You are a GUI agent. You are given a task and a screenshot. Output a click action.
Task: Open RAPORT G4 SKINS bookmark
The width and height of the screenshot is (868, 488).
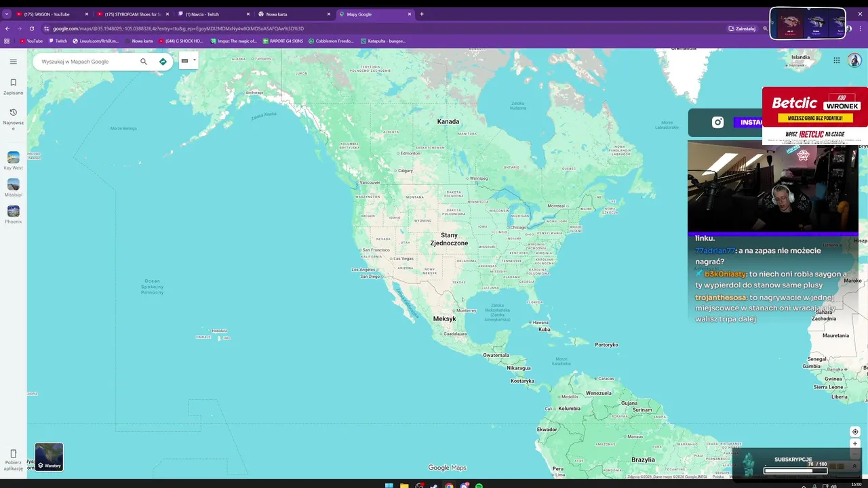pyautogui.click(x=283, y=41)
